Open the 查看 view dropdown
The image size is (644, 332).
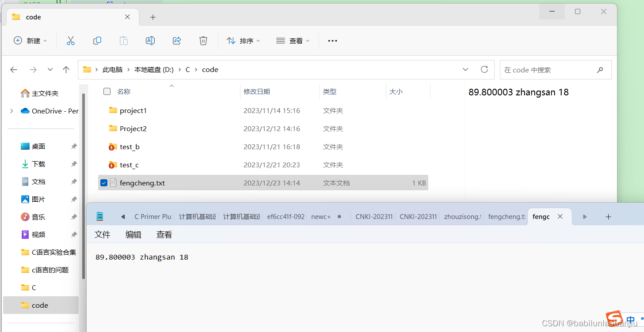click(293, 41)
